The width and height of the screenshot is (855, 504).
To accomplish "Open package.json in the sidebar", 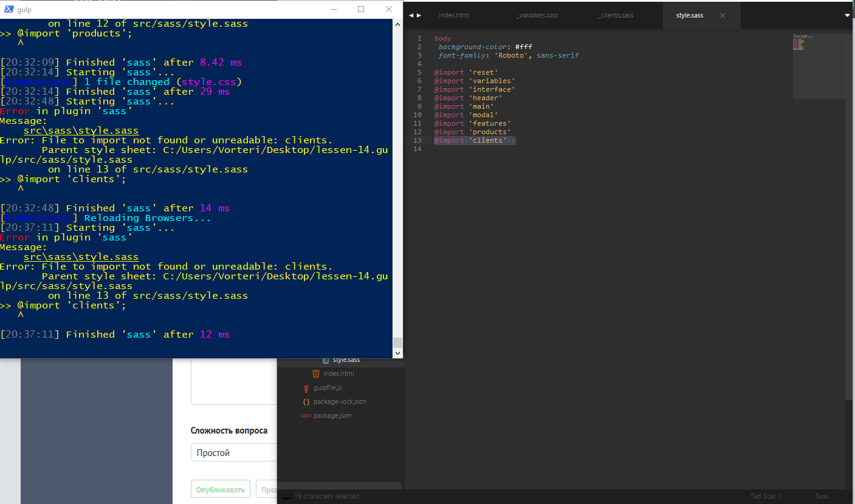I will 332,415.
